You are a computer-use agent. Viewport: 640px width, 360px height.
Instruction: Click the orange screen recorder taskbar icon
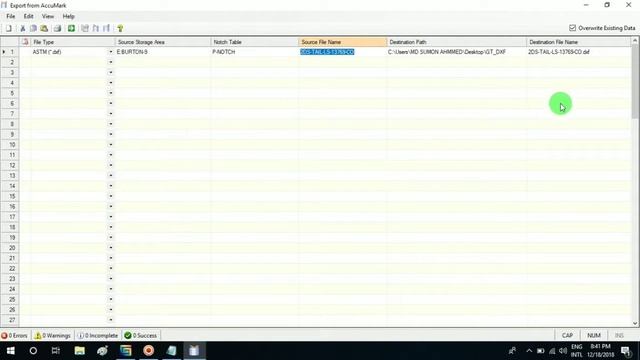pos(149,351)
